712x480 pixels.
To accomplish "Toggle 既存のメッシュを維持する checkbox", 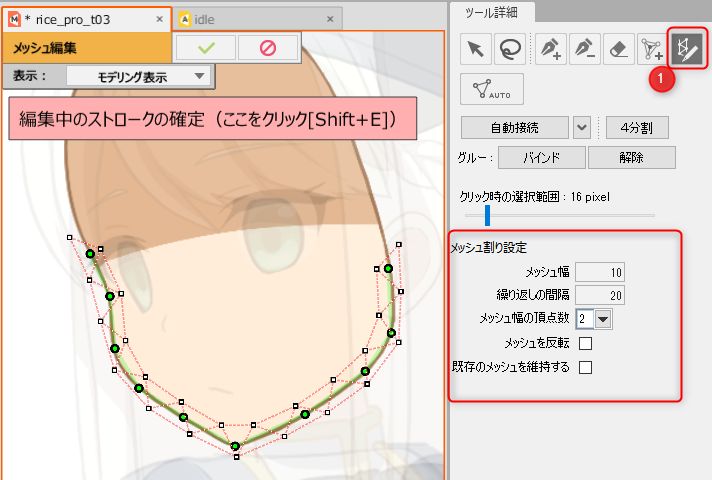I will point(586,367).
